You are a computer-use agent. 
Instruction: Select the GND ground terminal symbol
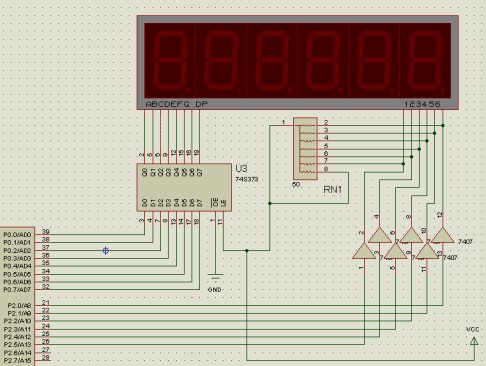215,277
